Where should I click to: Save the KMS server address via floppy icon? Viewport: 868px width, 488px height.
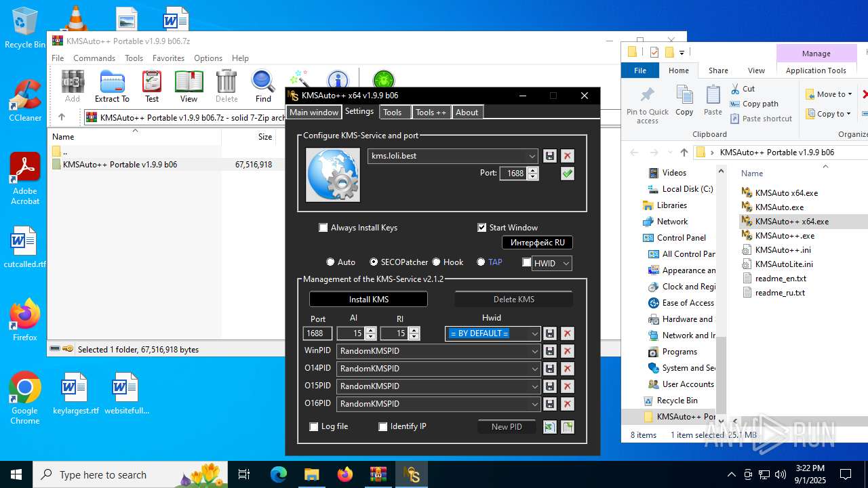(550, 156)
